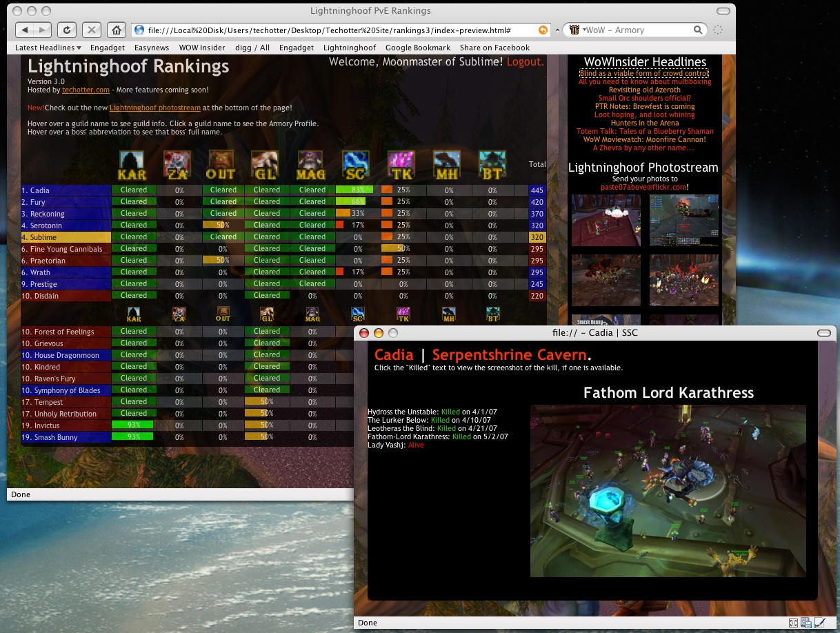Screen dimensions: 840x633
Task: Click 'Killed' next to Leotheras the Blind
Action: (x=446, y=428)
